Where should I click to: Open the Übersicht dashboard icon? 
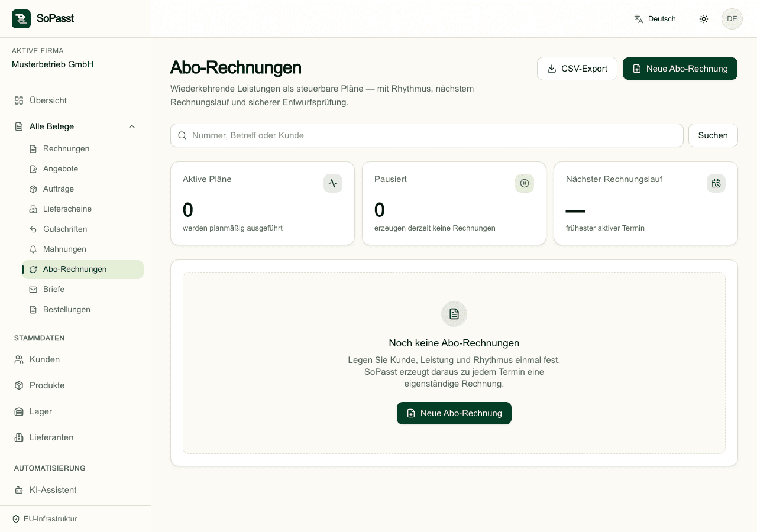pyautogui.click(x=19, y=100)
